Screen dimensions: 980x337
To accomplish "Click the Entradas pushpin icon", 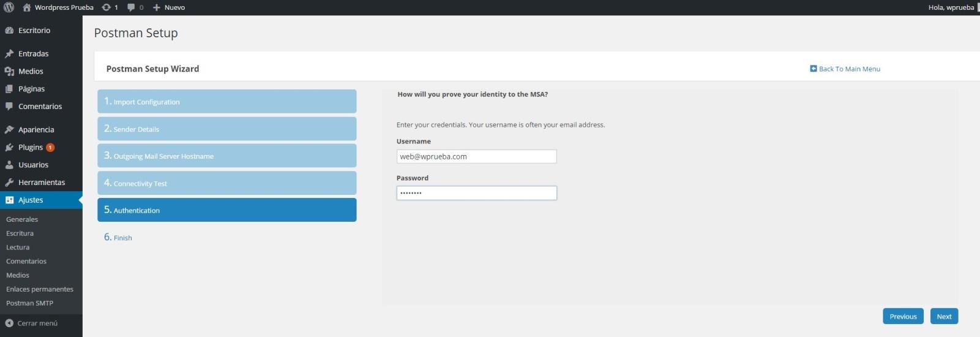I will (x=9, y=53).
